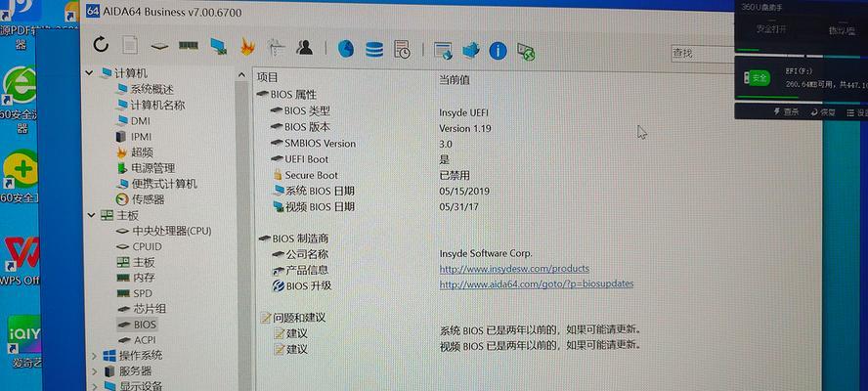Select ACPI in the tree
868x391 pixels.
[x=137, y=339]
